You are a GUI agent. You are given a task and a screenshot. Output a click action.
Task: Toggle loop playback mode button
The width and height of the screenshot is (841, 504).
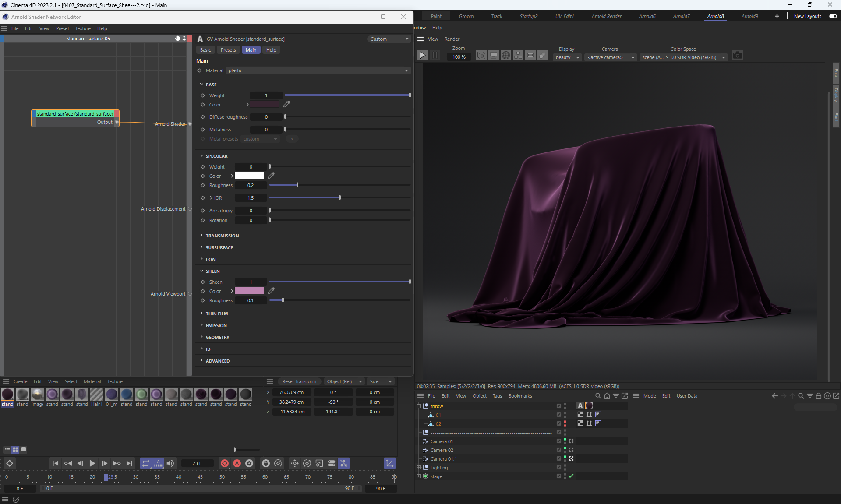click(146, 463)
